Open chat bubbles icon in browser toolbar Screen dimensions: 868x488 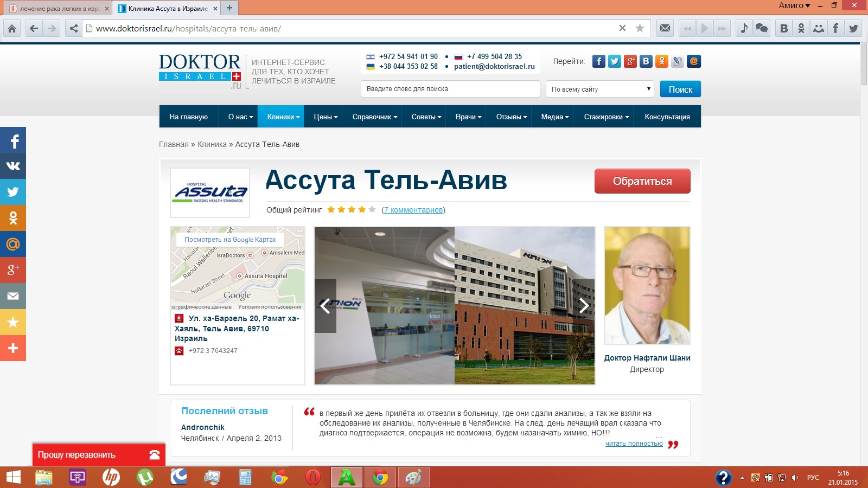click(762, 28)
